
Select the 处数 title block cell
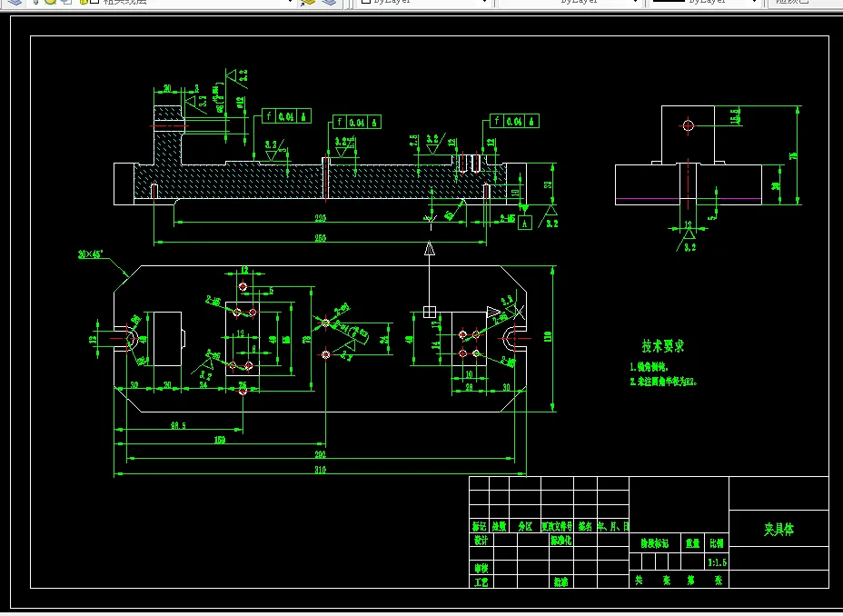pyautogui.click(x=499, y=527)
